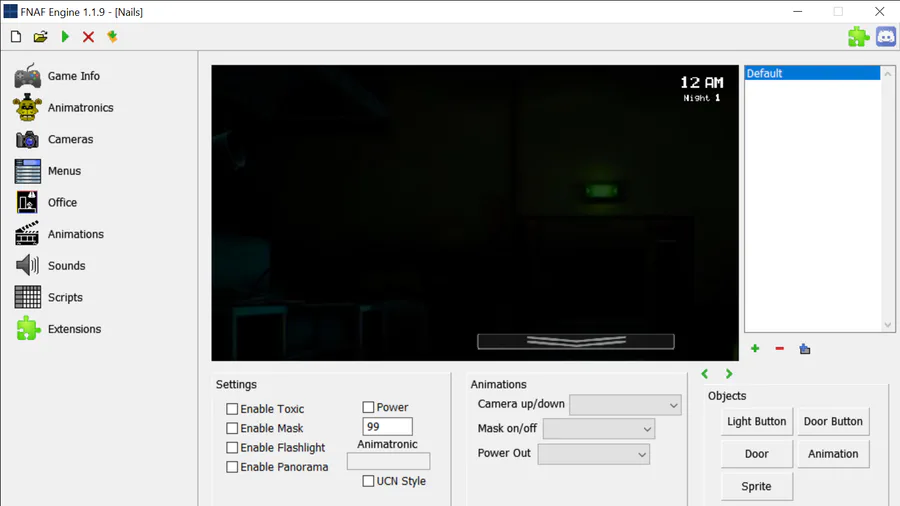Click the Scripts grid icon
900x506 pixels.
(x=28, y=297)
